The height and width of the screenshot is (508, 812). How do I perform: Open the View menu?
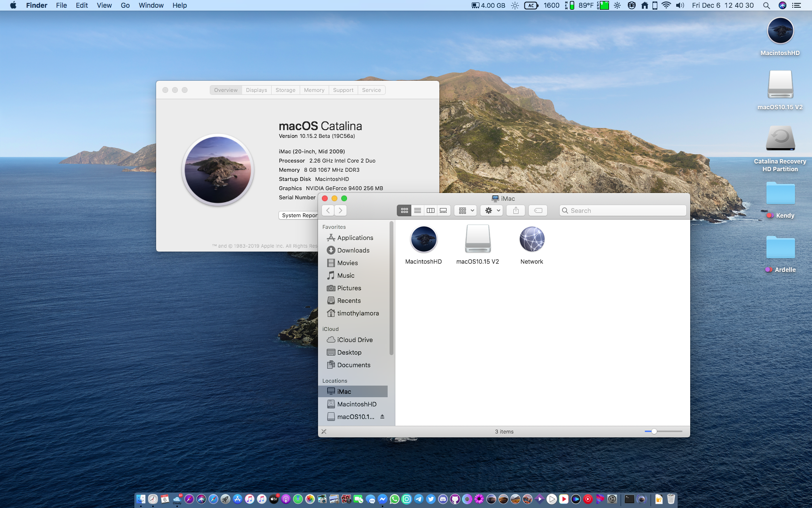(x=104, y=5)
